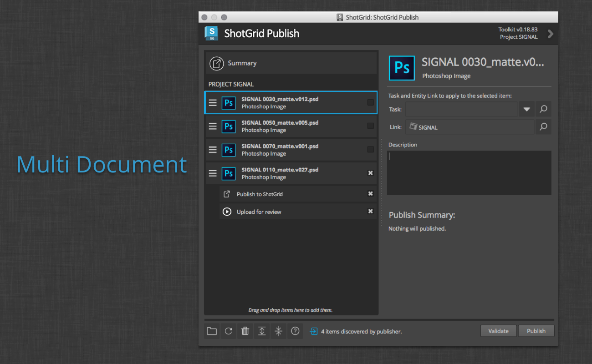Viewport: 592px width, 364px height.
Task: Select the Upload for review label
Action: [x=259, y=212]
